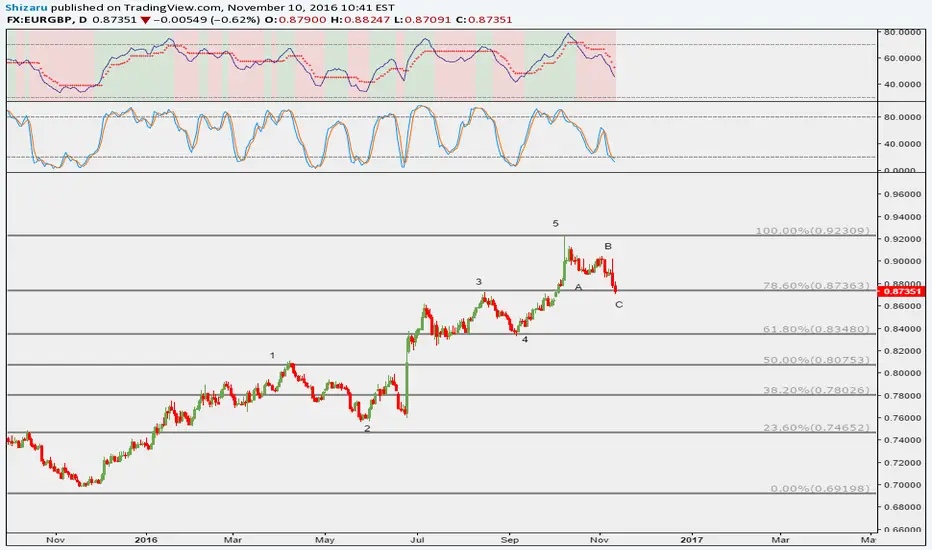Select the 50.00%(0.80753) Fibonacci label
The height and width of the screenshot is (550, 932).
click(x=816, y=360)
